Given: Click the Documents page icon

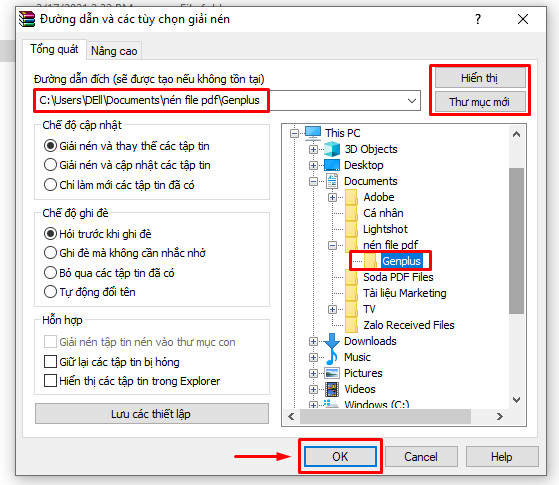Looking at the screenshot, I should click(x=332, y=181).
